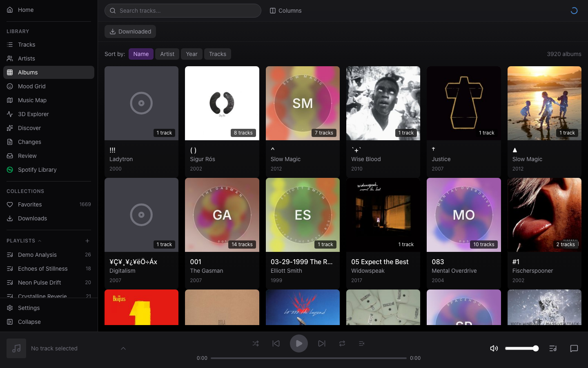
Task: Adjust the volume slider
Action: [521, 348]
